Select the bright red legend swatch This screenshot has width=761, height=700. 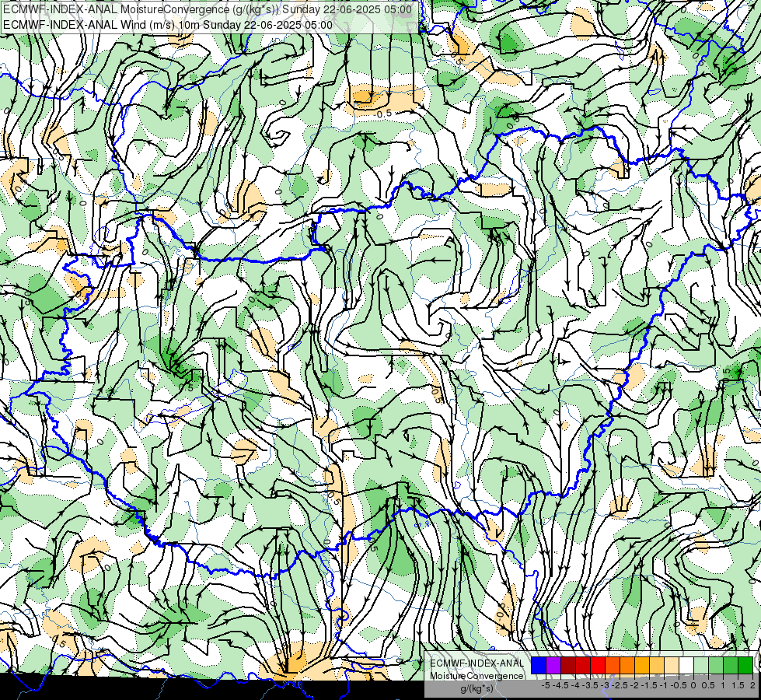click(x=598, y=665)
